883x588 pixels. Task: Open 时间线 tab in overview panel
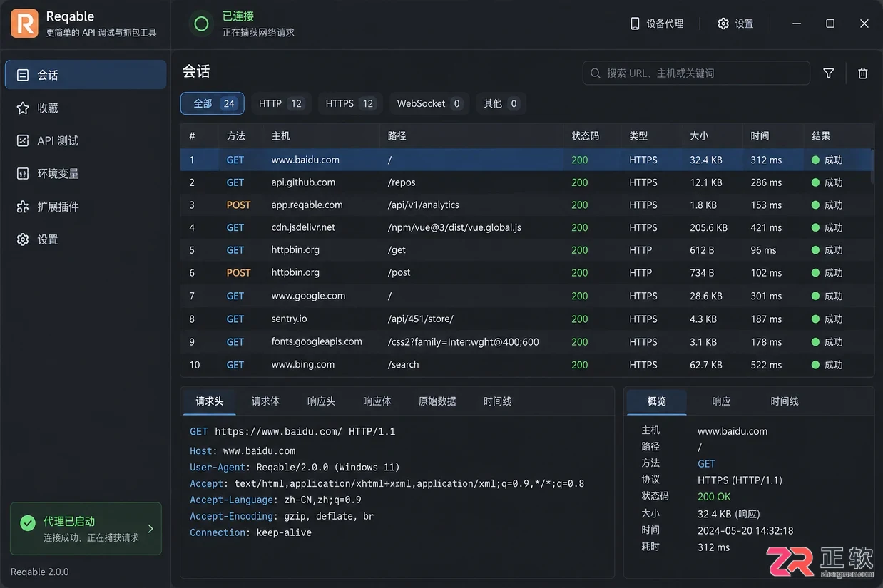click(785, 401)
